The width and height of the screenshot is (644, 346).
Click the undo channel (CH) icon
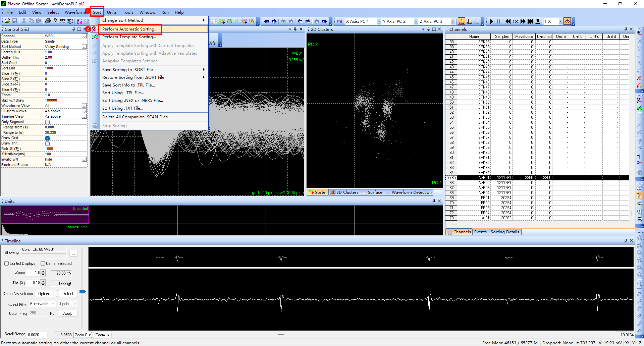[x=79, y=21]
